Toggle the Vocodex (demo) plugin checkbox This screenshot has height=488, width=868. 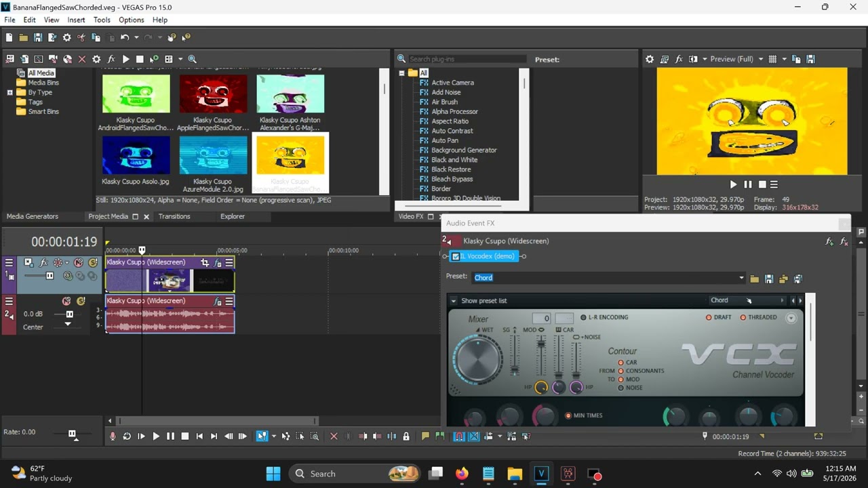pos(456,256)
